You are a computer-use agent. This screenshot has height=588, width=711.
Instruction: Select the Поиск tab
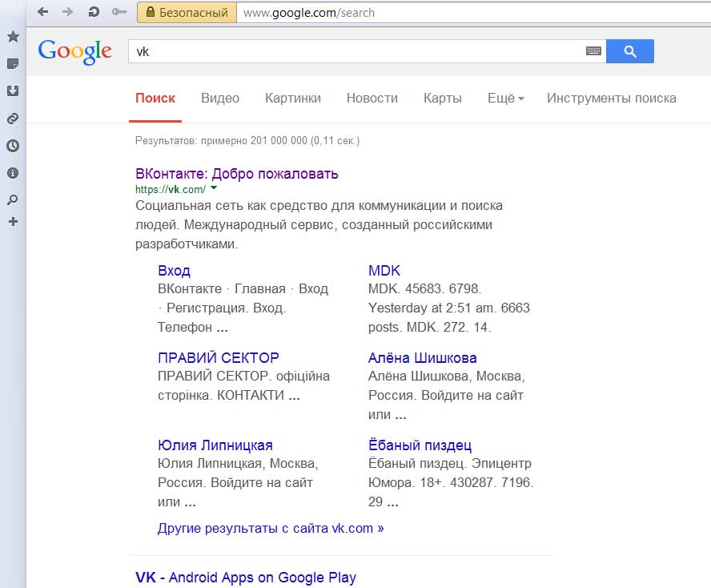(155, 98)
